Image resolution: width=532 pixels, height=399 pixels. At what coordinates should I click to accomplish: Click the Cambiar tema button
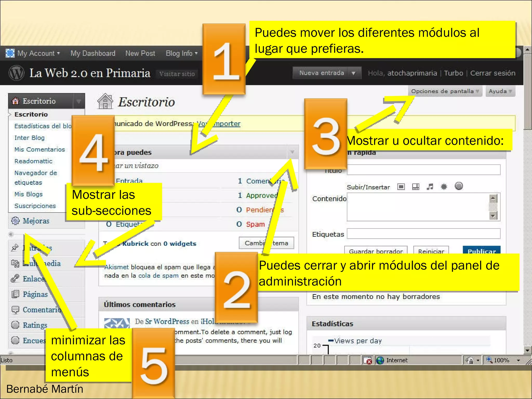[266, 243]
